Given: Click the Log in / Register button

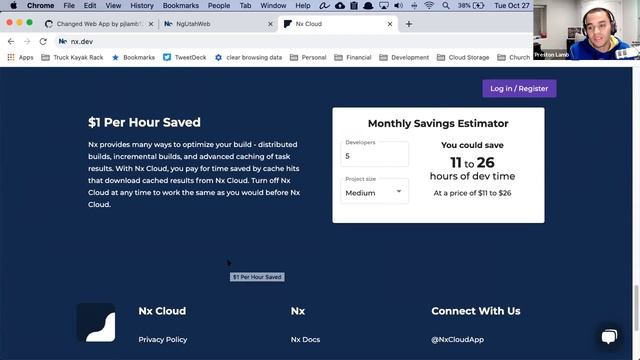Looking at the screenshot, I should [519, 89].
